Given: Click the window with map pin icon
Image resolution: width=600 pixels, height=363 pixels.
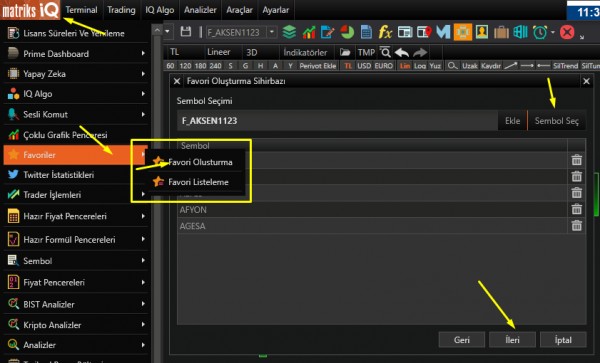Looking at the screenshot, I should click(x=424, y=32).
